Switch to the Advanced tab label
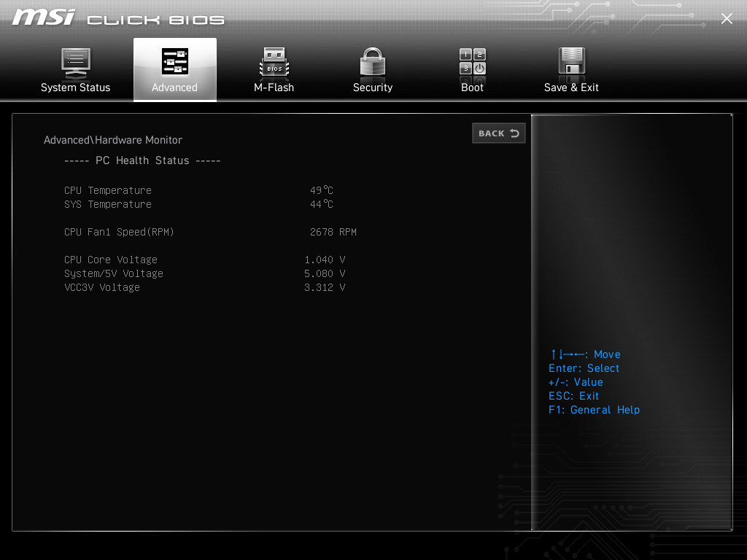 tap(174, 87)
